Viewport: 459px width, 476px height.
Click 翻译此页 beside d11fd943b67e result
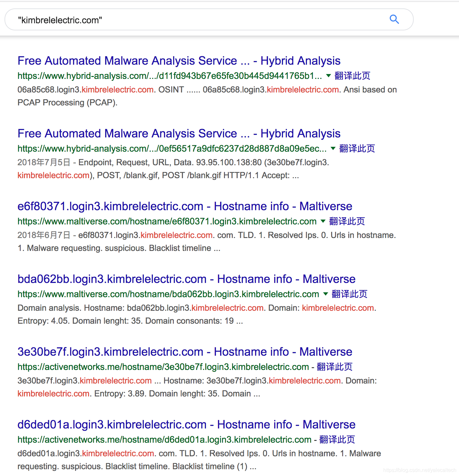353,76
